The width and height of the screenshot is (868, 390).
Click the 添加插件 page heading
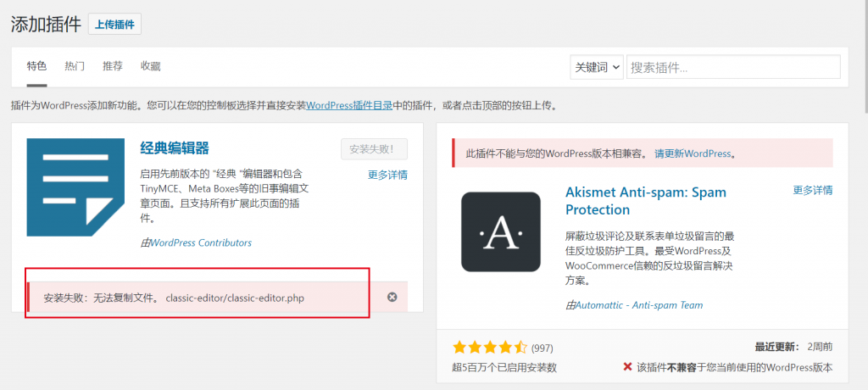47,25
